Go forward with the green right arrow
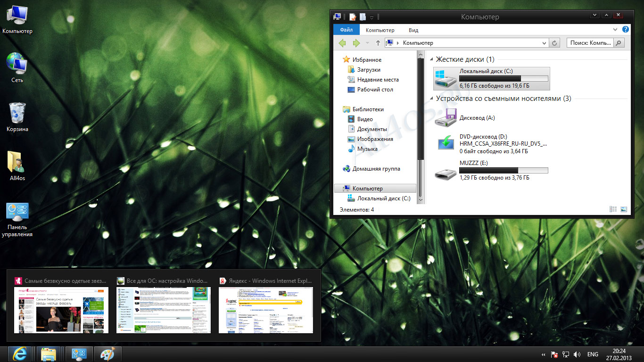The width and height of the screenshot is (644, 362). tap(356, 43)
